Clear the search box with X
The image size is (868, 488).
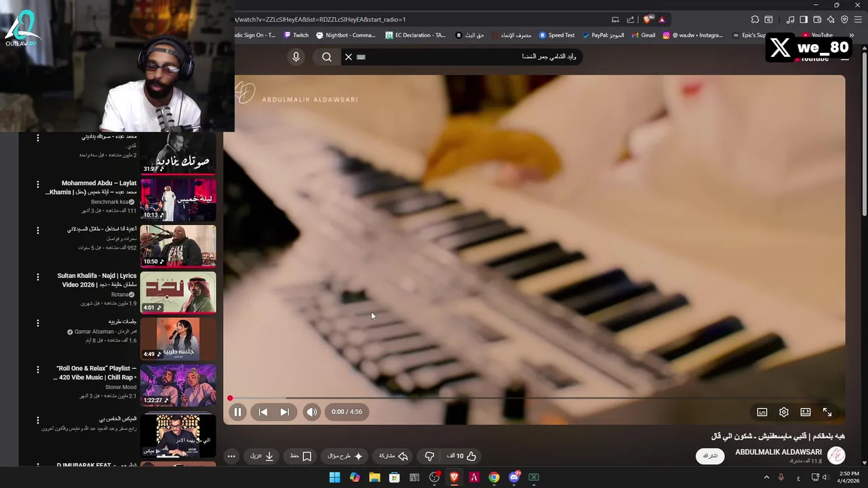point(349,57)
